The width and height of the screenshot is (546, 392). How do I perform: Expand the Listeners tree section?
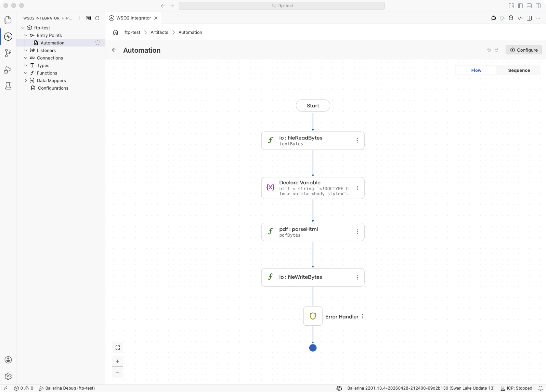tap(26, 50)
